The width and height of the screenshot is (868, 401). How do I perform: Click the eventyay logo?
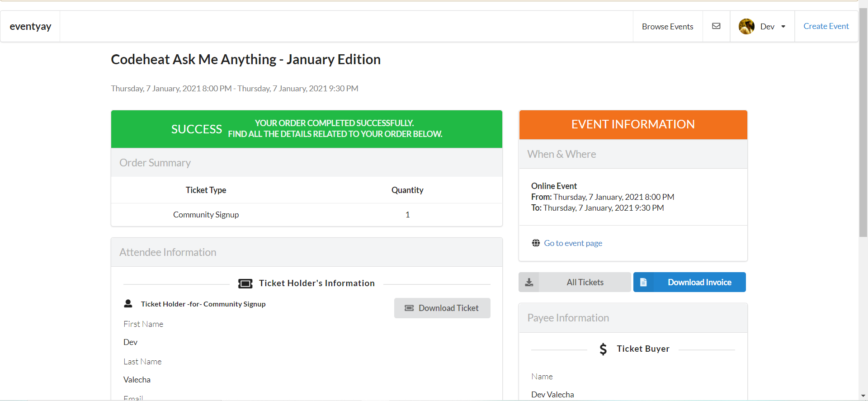30,26
